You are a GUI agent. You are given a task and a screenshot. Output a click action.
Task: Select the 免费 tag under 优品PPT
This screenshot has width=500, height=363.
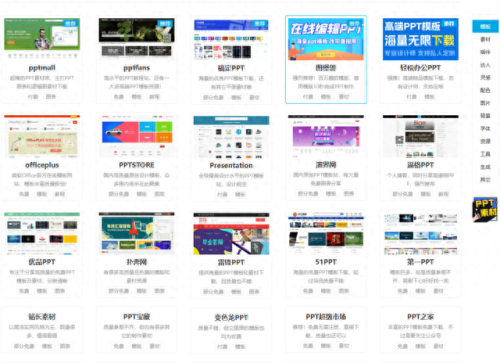coord(24,291)
